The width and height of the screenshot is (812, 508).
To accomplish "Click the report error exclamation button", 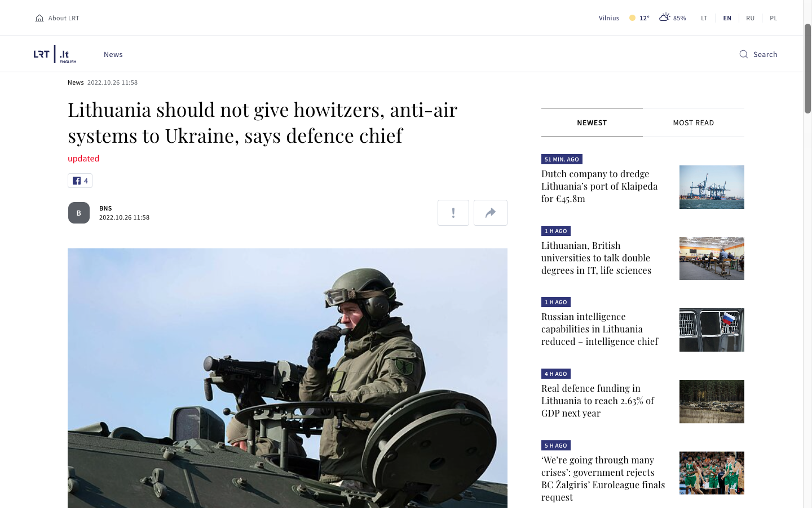I will click(x=453, y=213).
